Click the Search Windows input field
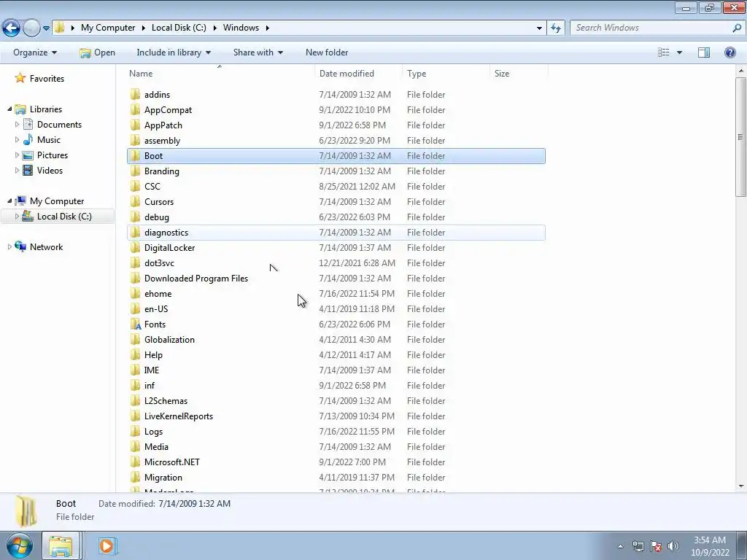Image resolution: width=747 pixels, height=560 pixels. tap(651, 28)
